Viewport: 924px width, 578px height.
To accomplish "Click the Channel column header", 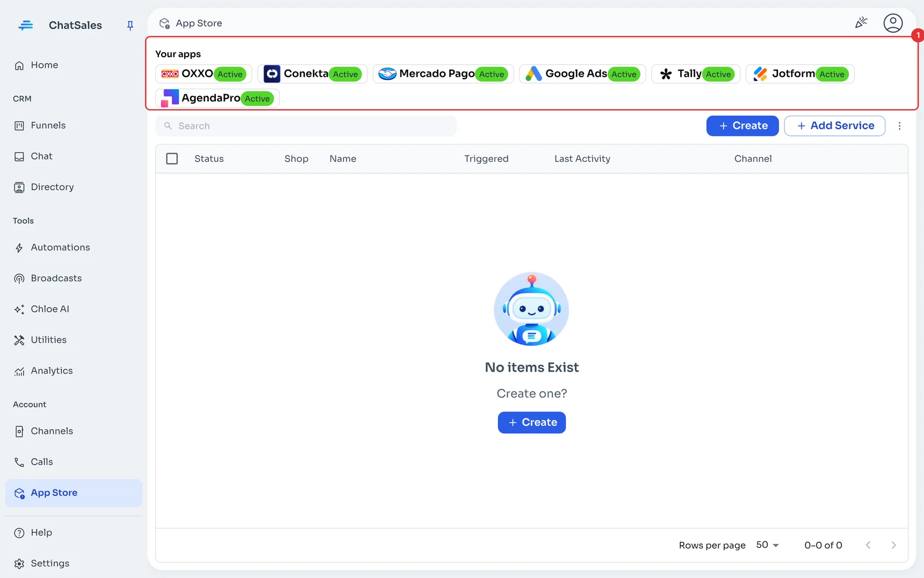I will (753, 159).
